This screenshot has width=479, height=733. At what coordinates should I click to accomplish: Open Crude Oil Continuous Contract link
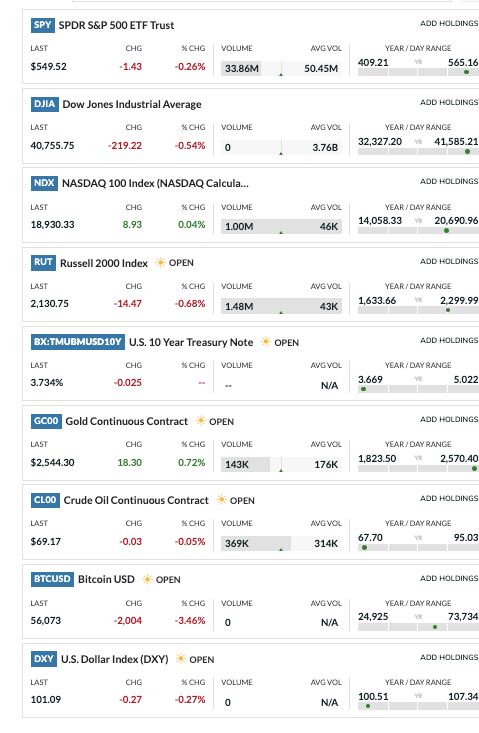pyautogui.click(x=136, y=500)
